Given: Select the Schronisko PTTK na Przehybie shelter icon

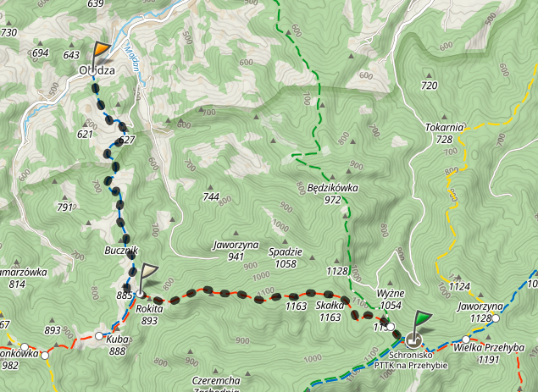Looking at the screenshot, I should tap(413, 340).
